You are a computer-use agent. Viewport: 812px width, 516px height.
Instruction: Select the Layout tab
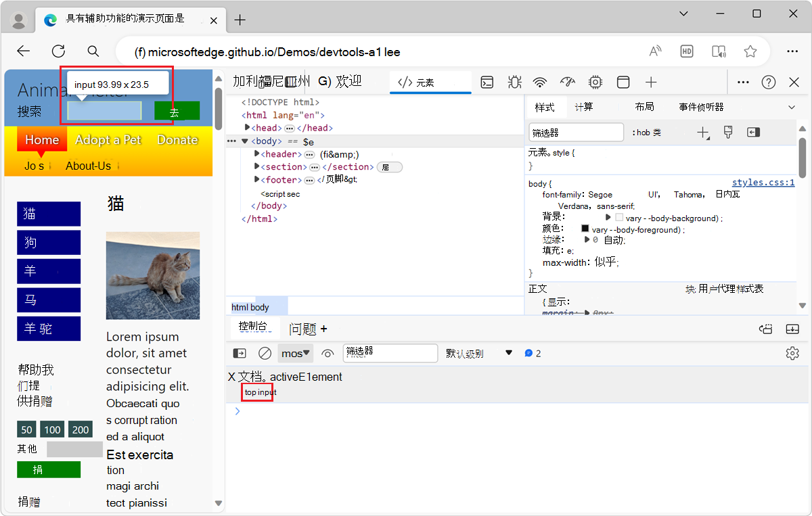tap(644, 107)
